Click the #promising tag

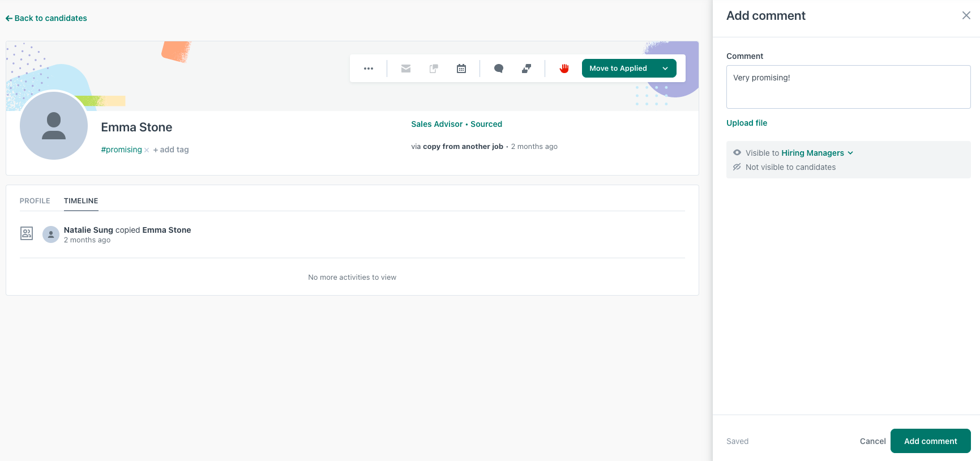[121, 150]
